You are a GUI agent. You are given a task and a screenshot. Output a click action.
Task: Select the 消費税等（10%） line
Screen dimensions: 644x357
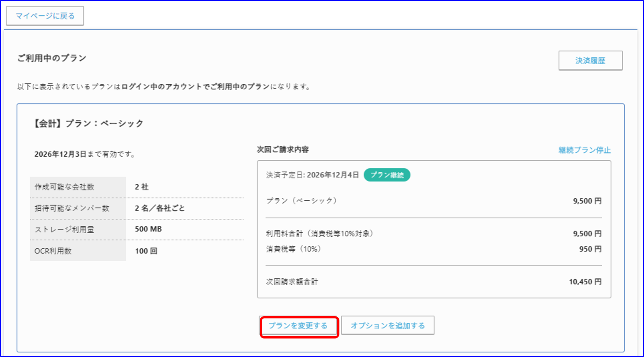point(293,249)
